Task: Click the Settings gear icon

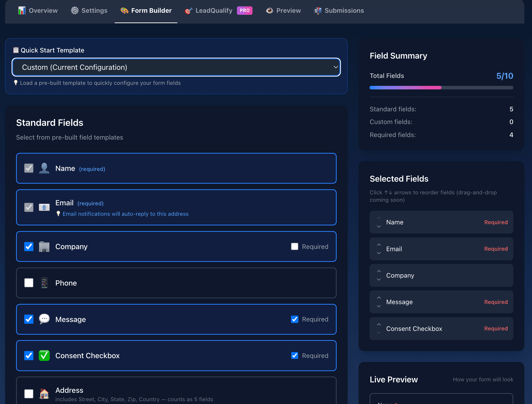Action: click(74, 10)
